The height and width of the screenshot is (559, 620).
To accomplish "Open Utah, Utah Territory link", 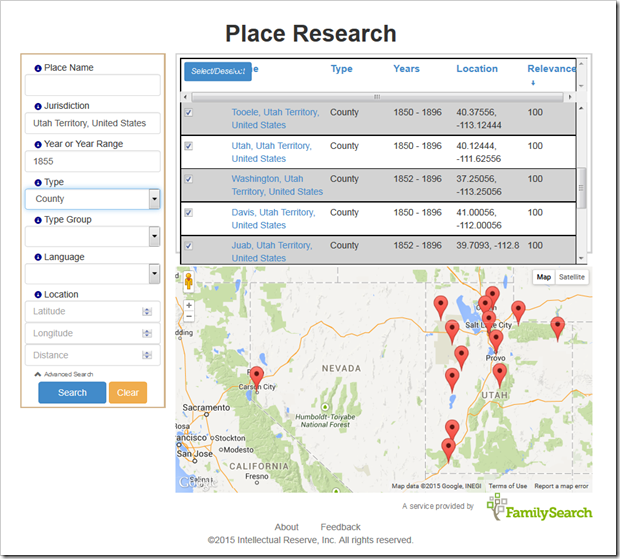I will click(272, 152).
